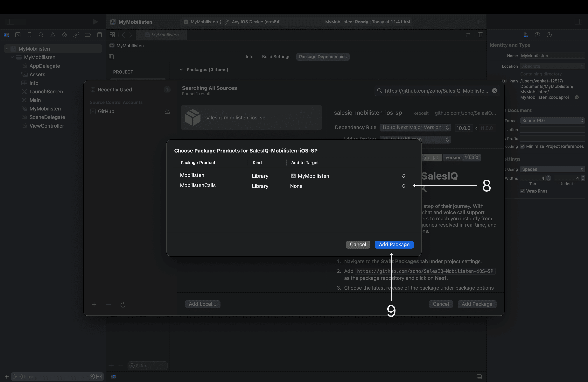Reveal full path with arrow icon in inspector
Screen dimensions: 588x382
[577, 97]
